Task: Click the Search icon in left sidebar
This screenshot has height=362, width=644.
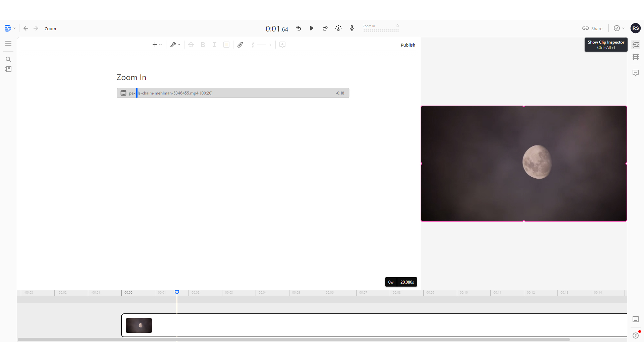Action: tap(8, 59)
